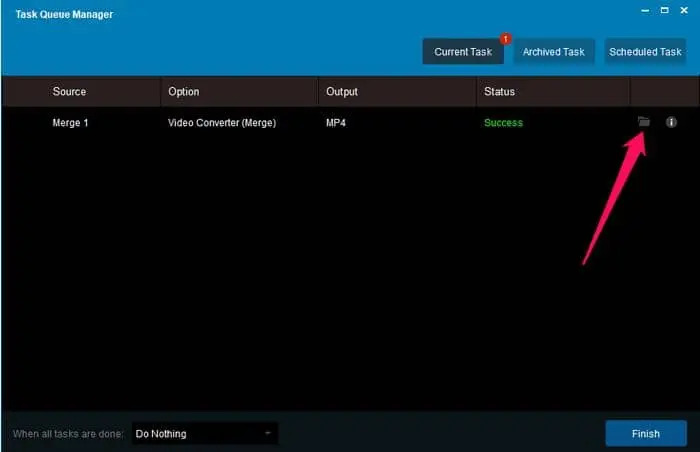The height and width of the screenshot is (452, 700).
Task: Click the MP4 output cell
Action: click(337, 123)
